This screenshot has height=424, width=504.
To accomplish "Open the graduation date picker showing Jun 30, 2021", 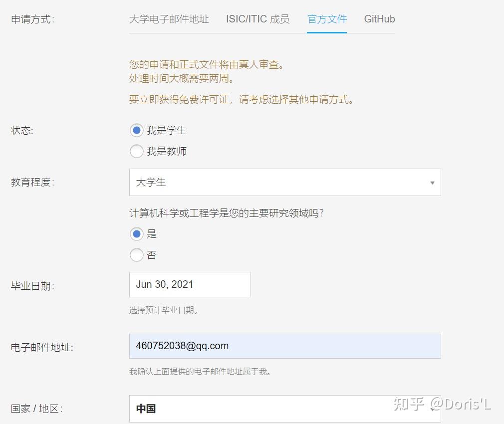I will [x=190, y=284].
